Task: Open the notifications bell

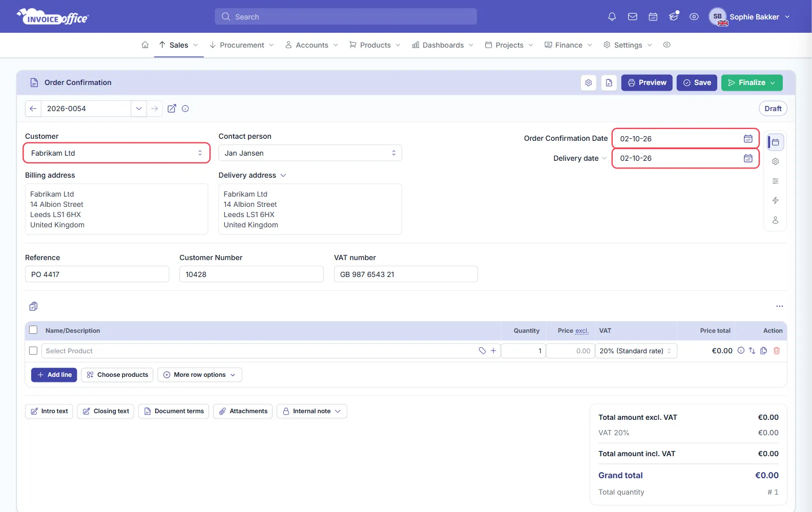Action: pos(612,17)
